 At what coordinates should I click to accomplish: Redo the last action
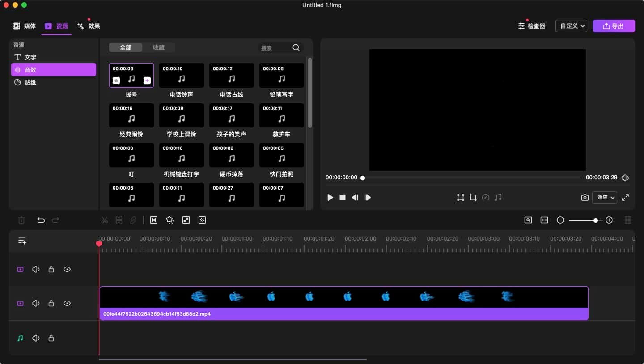pyautogui.click(x=55, y=220)
